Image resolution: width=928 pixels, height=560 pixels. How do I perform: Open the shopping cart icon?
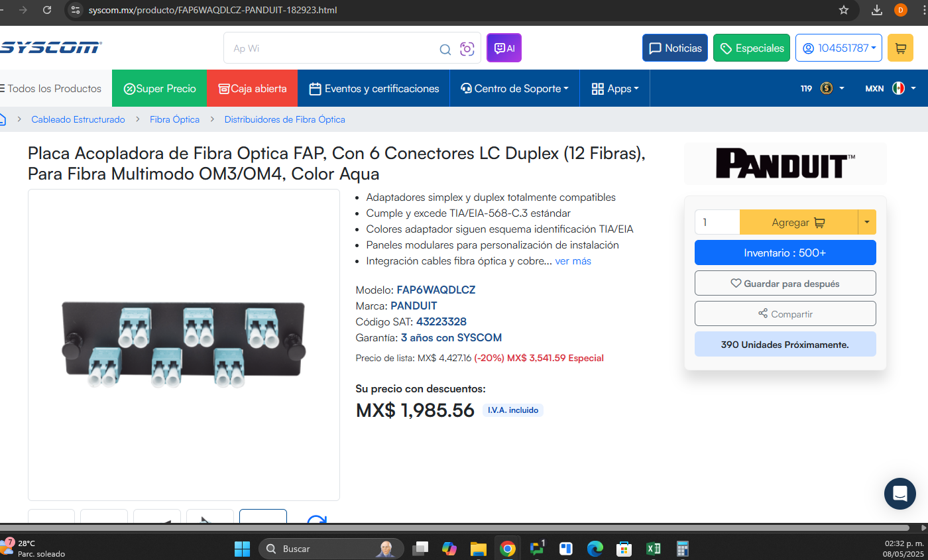(x=900, y=48)
